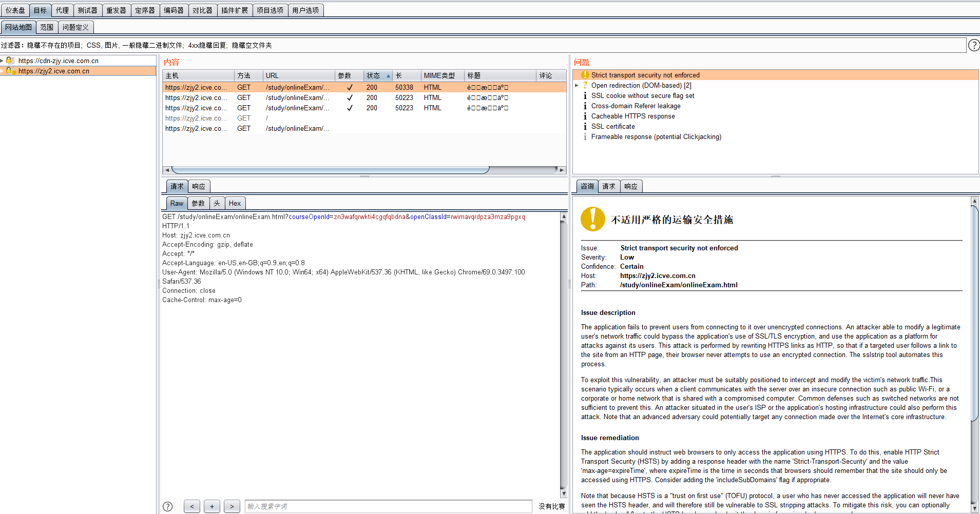Image resolution: width=980 pixels, height=514 pixels.
Task: Click the scroll-right arrow of content table scrollbar
Action: 562,170
